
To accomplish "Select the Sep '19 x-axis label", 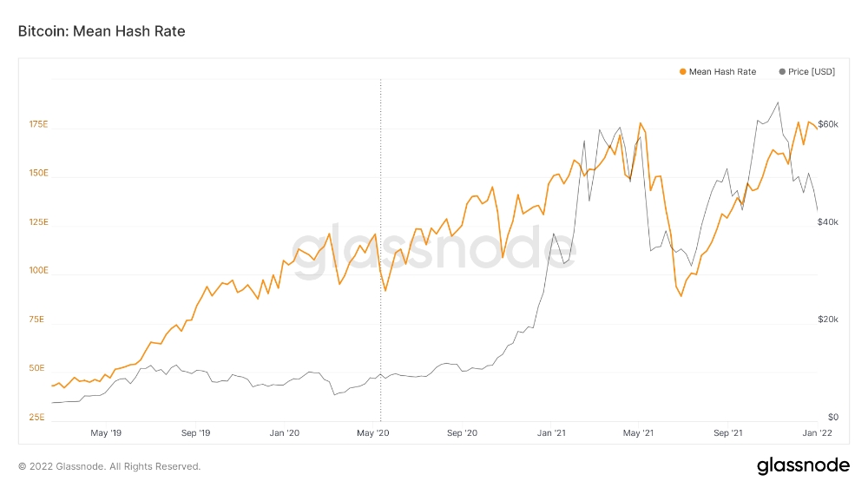I will [195, 432].
